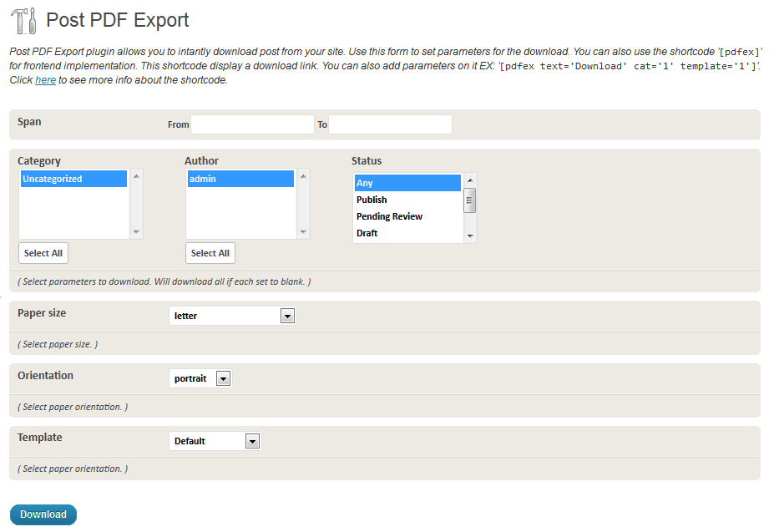Click the tools icon beside Post PDF Export
Screen dimensions: 774x532
[23, 21]
